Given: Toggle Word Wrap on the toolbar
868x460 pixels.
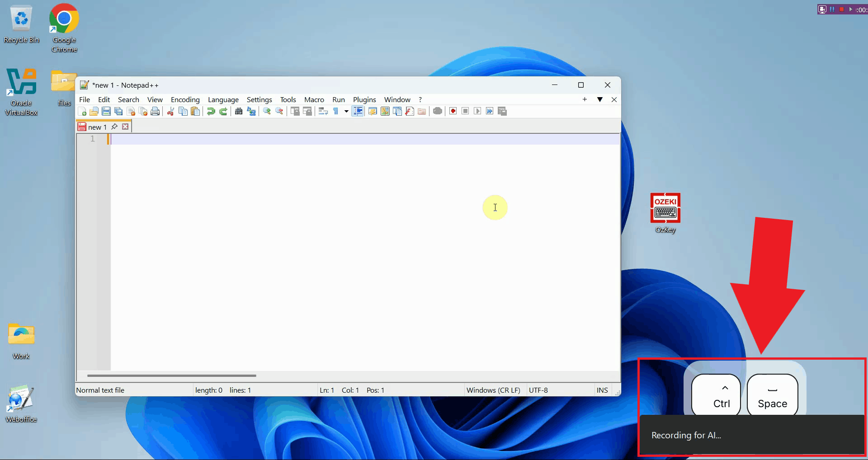Looking at the screenshot, I should [x=323, y=111].
